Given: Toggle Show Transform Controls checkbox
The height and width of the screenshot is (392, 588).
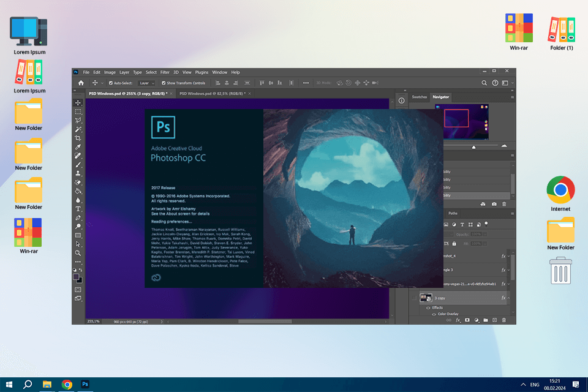Looking at the screenshot, I should pyautogui.click(x=164, y=83).
